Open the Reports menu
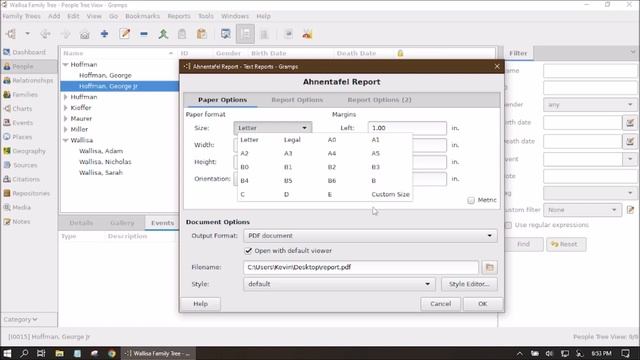The width and height of the screenshot is (640, 360). click(x=179, y=16)
